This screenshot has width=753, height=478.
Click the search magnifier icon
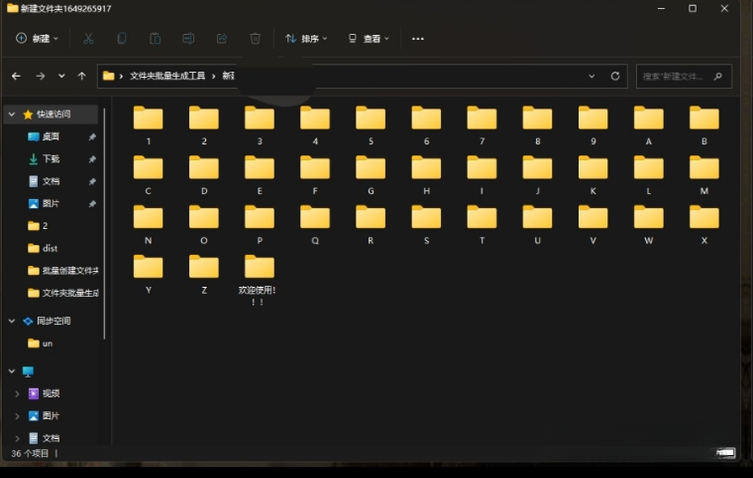coord(718,76)
